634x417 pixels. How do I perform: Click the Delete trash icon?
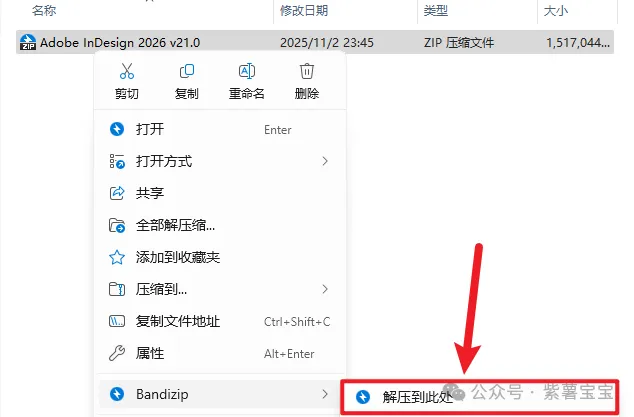(307, 71)
